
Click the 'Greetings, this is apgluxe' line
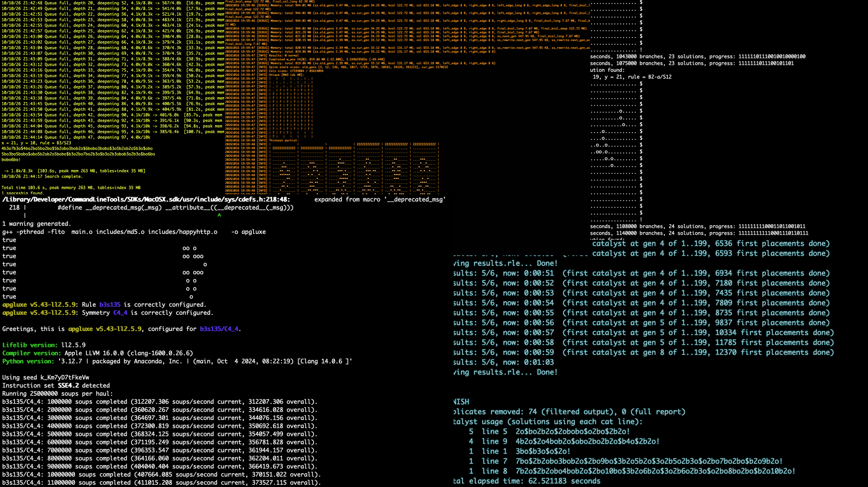coord(122,329)
